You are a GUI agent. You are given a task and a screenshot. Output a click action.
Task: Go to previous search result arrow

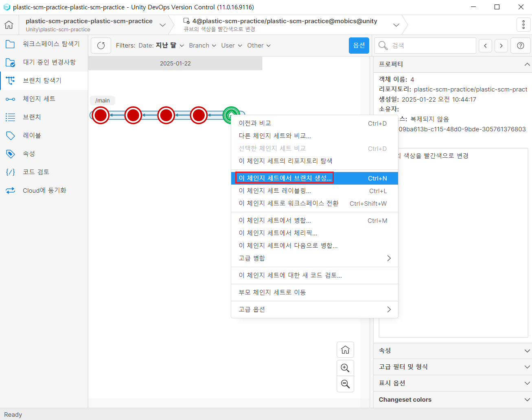coord(485,46)
